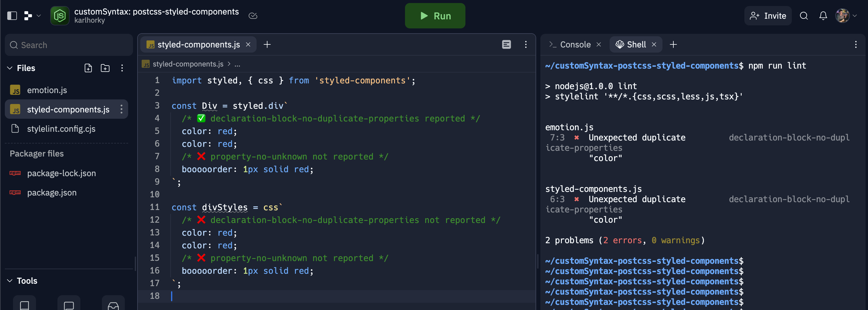
Task: Click the Packager files heading
Action: click(x=37, y=154)
